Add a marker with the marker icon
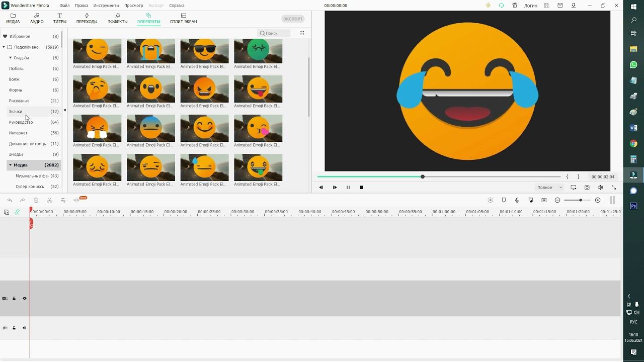This screenshot has height=362, width=644. [x=504, y=200]
